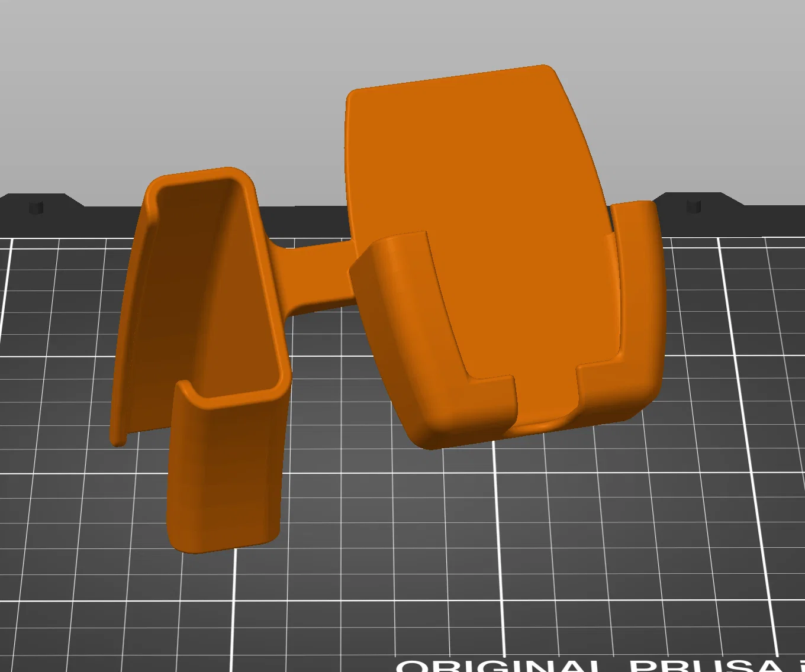
Task: Click the top rounded rim of left clip
Action: click(201, 175)
